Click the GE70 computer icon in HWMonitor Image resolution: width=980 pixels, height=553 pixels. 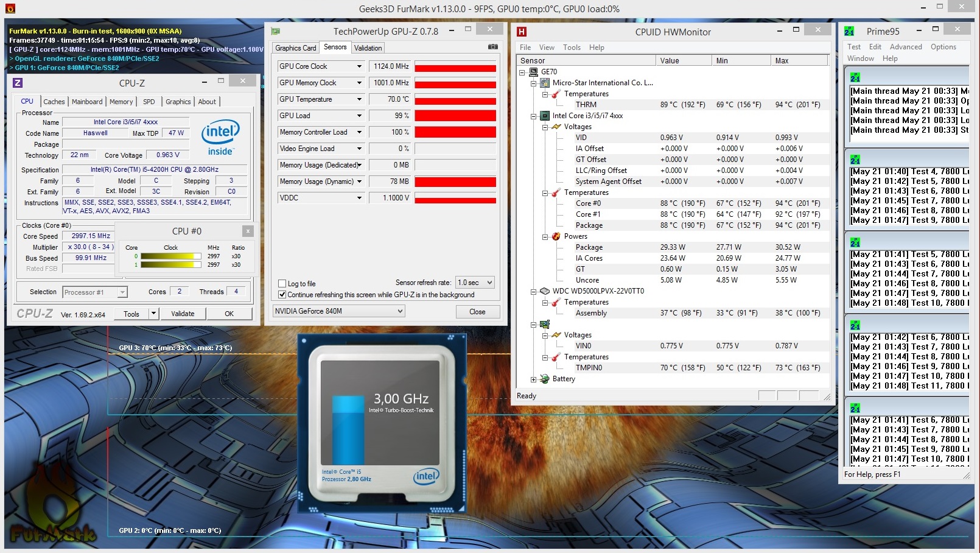pyautogui.click(x=534, y=72)
